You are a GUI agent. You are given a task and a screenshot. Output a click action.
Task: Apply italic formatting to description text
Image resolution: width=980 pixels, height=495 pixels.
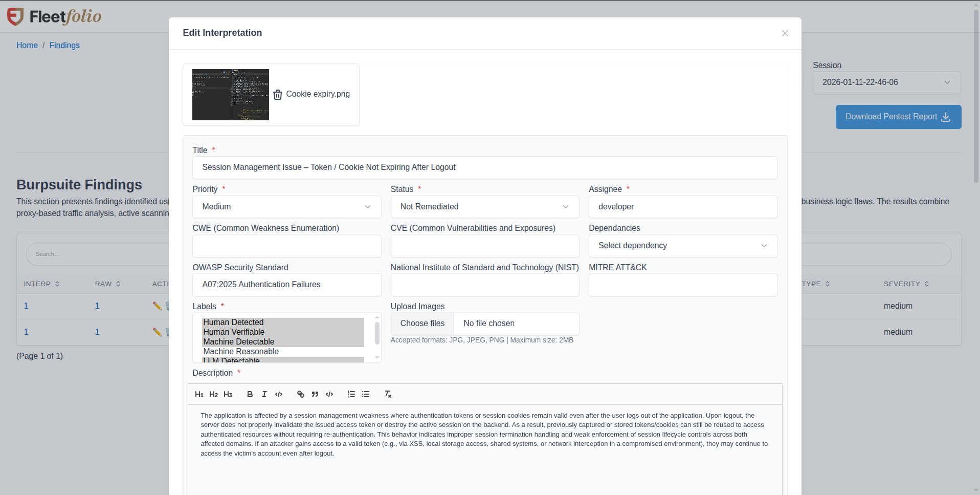coord(264,394)
